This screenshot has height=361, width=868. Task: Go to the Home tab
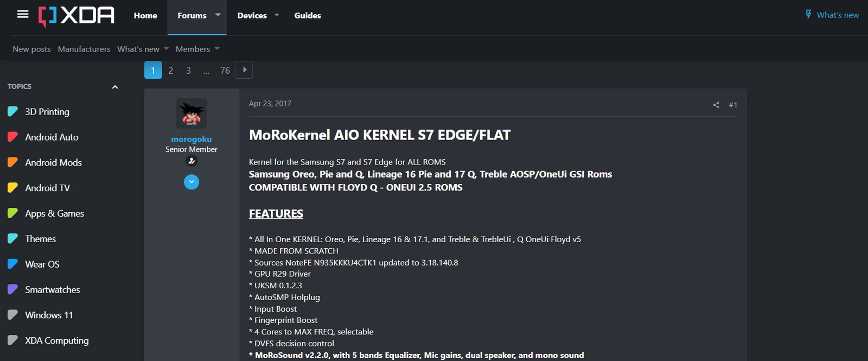click(145, 16)
